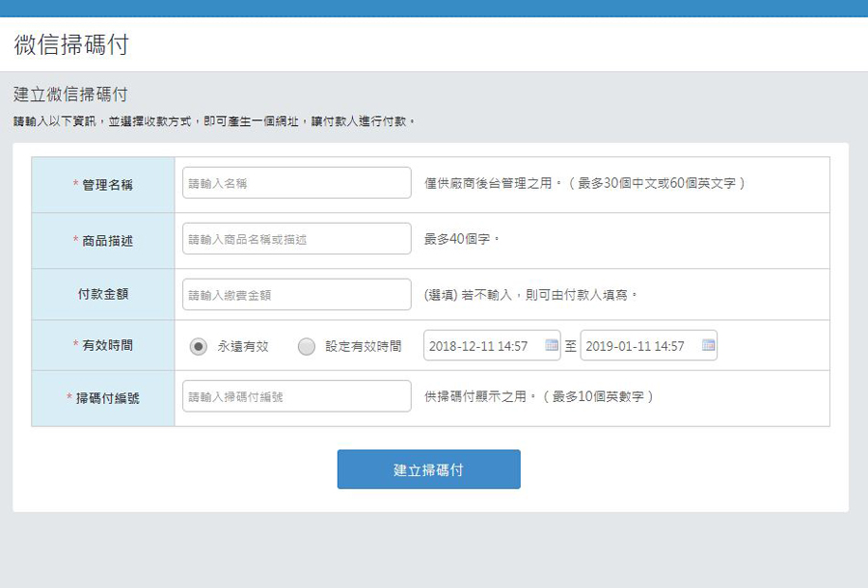The width and height of the screenshot is (868, 588).
Task: Click the 管理名稱 field label
Action: click(107, 185)
